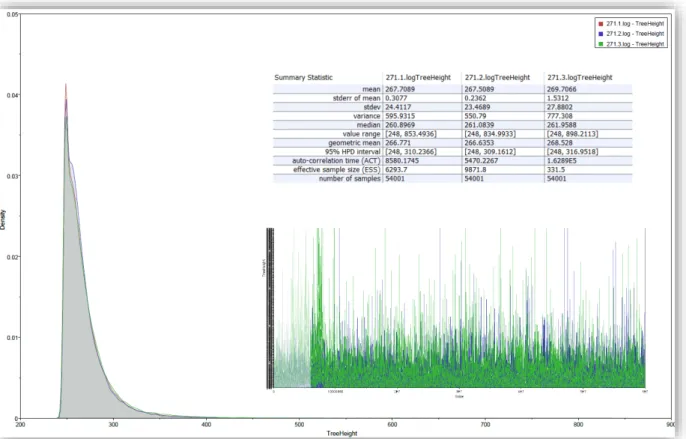Select the 'stdev' row label
686x439 pixels.
pos(372,107)
